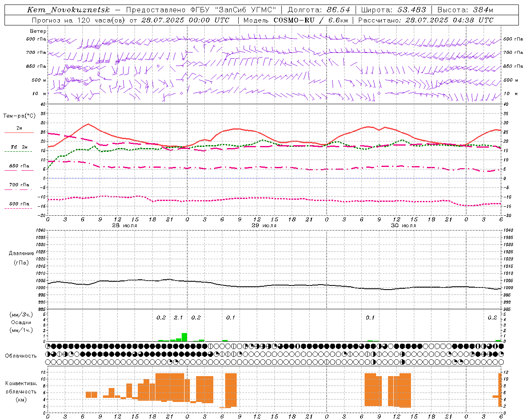Click the 2.1 precipitation total value
The image size is (525, 420).
point(178,318)
